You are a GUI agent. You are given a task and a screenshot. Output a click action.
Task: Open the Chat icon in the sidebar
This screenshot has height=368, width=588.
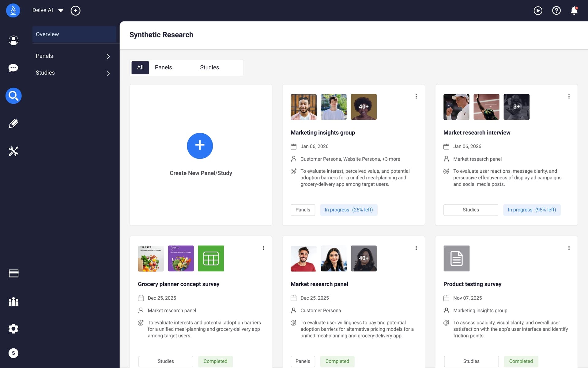pyautogui.click(x=13, y=68)
